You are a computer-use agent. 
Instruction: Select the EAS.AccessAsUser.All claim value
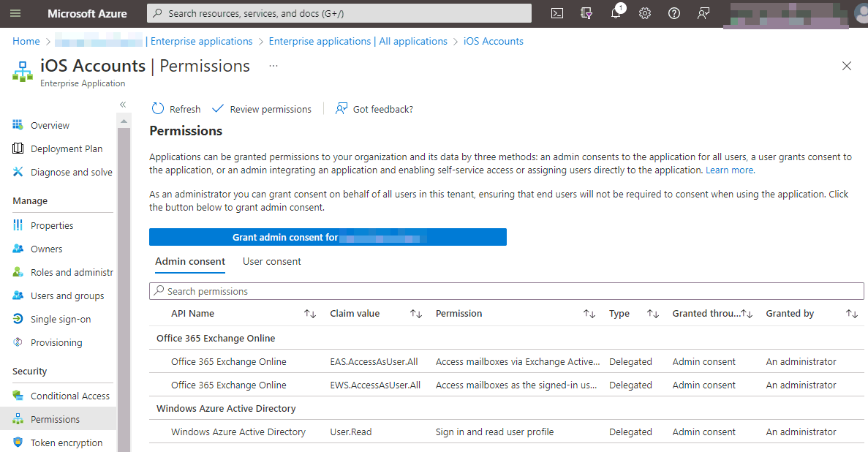(x=374, y=362)
